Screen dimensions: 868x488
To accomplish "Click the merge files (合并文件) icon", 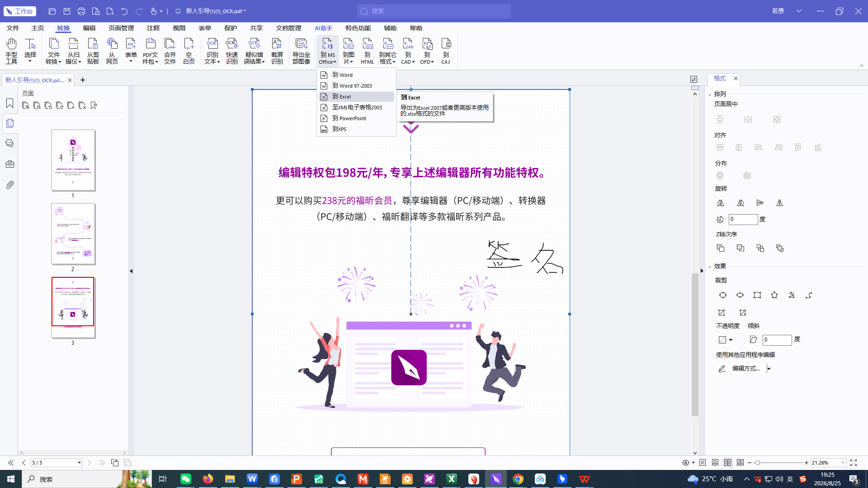I will point(170,51).
